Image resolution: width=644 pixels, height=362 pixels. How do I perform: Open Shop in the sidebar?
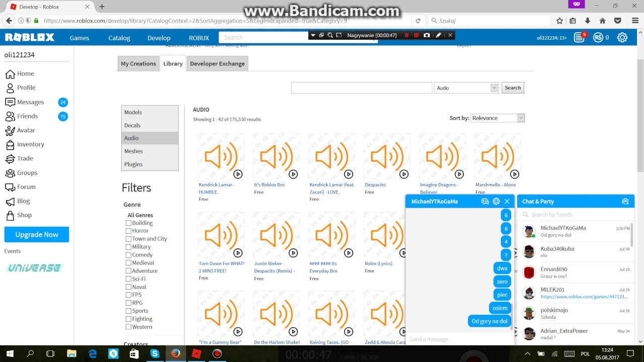pos(18,215)
